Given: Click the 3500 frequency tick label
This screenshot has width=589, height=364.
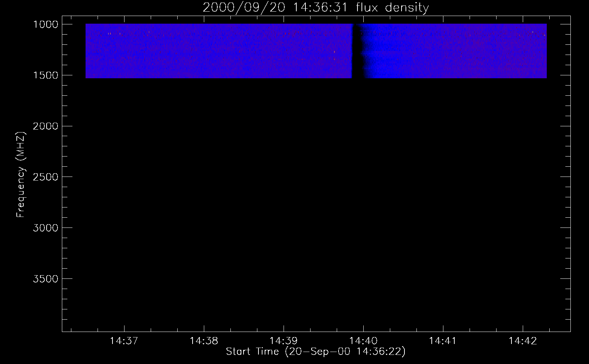Looking at the screenshot, I should (x=46, y=279).
